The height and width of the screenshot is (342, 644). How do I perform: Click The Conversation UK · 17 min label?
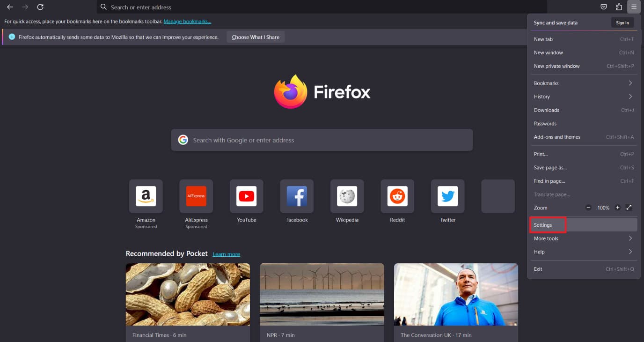(436, 335)
